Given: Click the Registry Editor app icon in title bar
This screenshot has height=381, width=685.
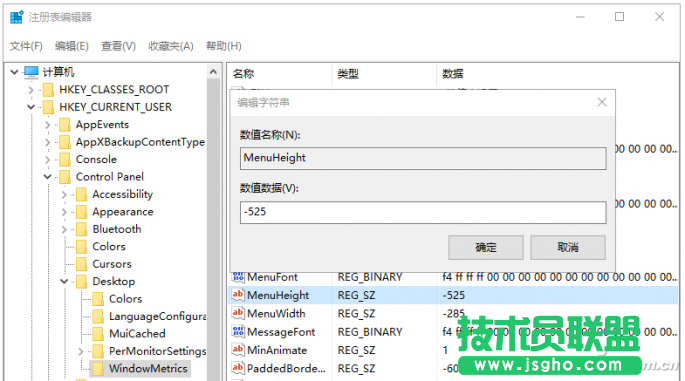Looking at the screenshot, I should click(x=17, y=17).
